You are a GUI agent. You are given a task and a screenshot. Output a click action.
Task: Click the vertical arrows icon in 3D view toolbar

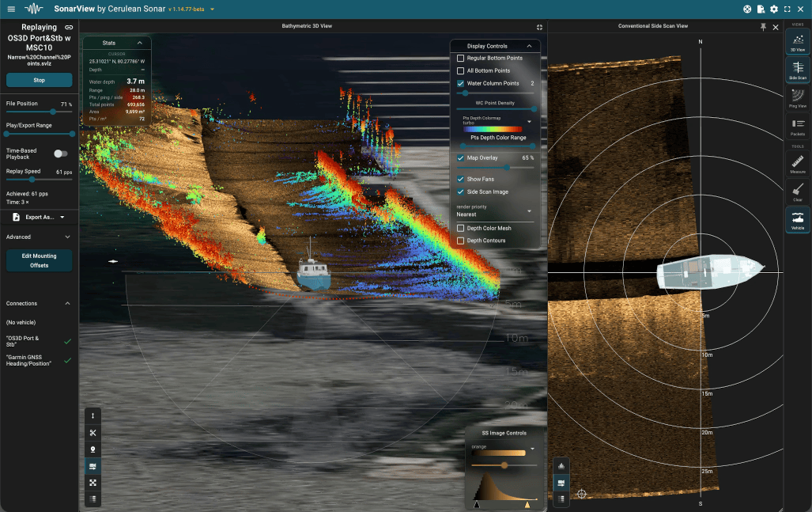[93, 415]
